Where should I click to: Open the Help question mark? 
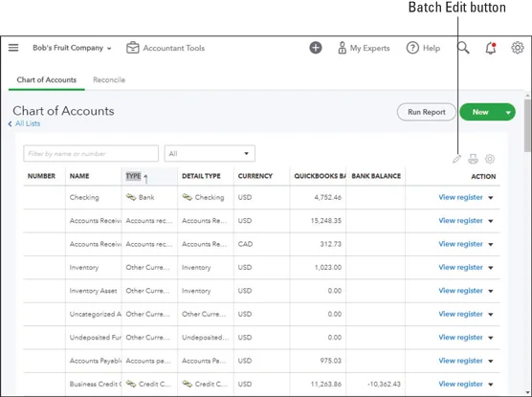(423, 48)
